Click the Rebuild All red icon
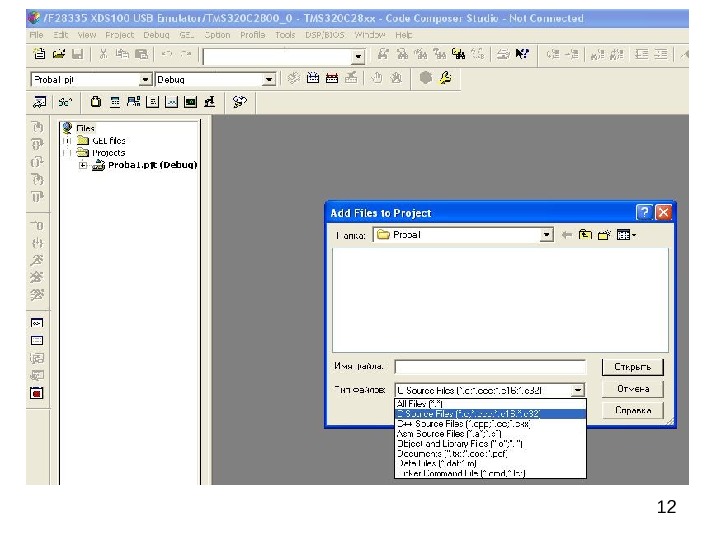The width and height of the screenshot is (720, 540). pos(332,78)
